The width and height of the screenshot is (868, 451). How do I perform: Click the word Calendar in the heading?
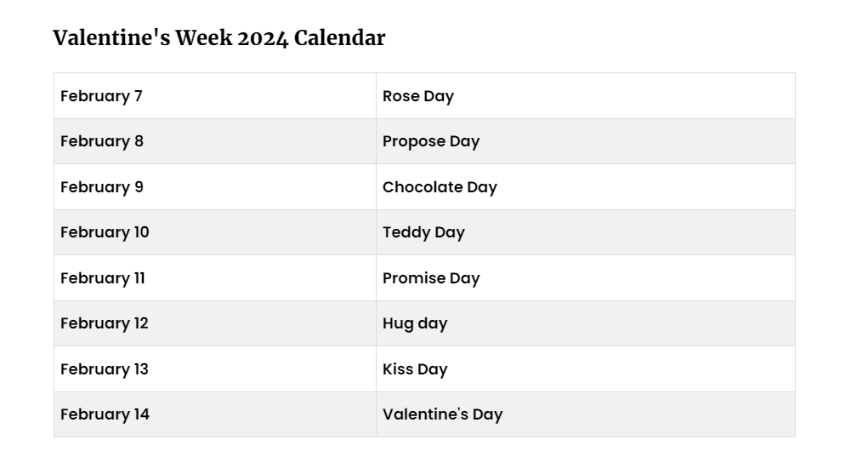(x=340, y=38)
